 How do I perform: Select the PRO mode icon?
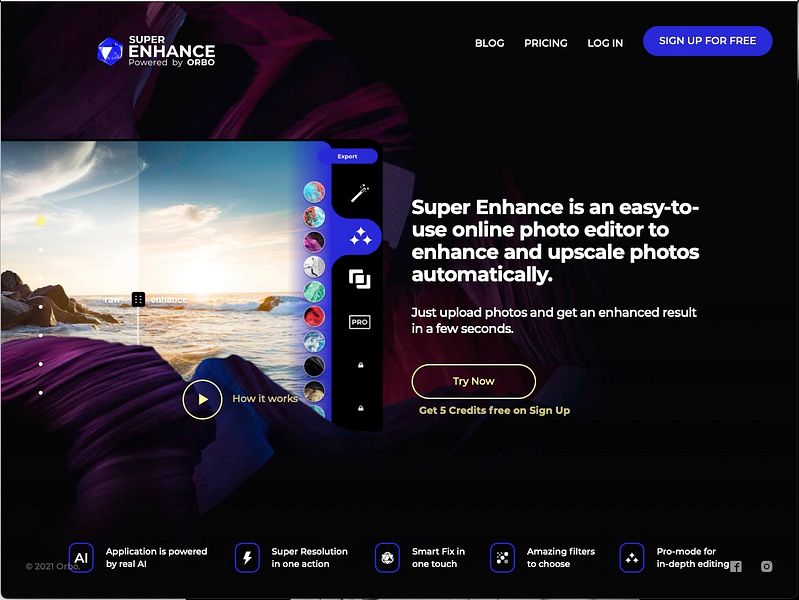coord(360,322)
